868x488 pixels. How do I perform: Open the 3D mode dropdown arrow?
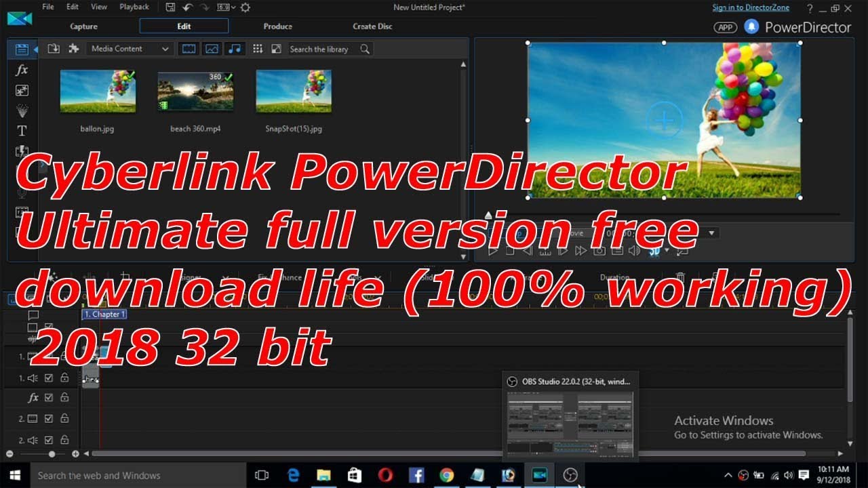click(x=667, y=250)
